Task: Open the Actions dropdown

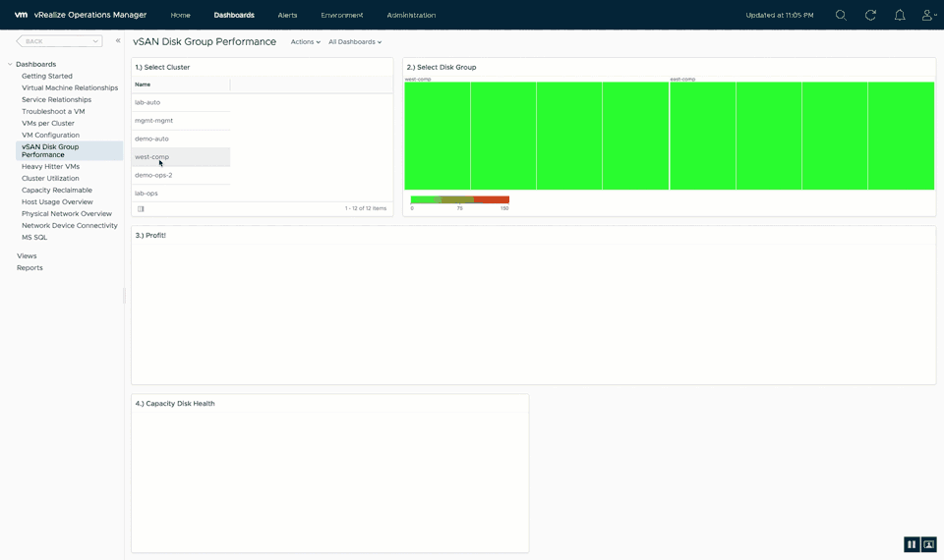Action: tap(305, 42)
